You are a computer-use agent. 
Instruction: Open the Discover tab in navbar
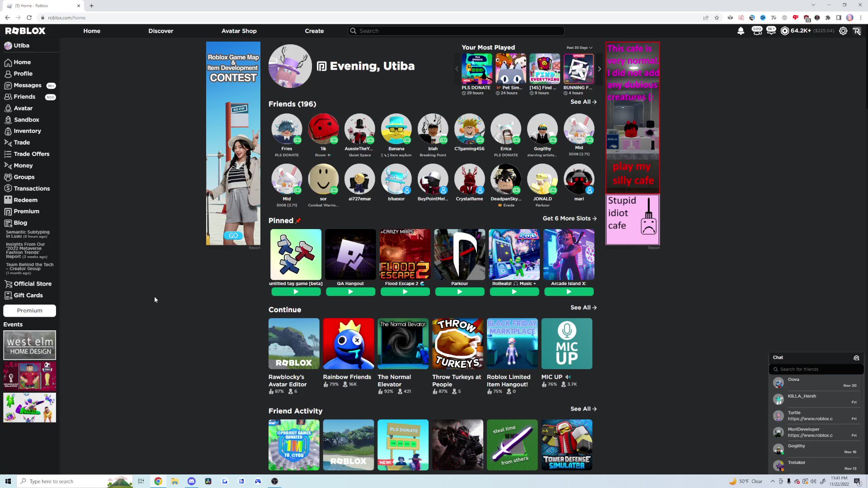[161, 31]
